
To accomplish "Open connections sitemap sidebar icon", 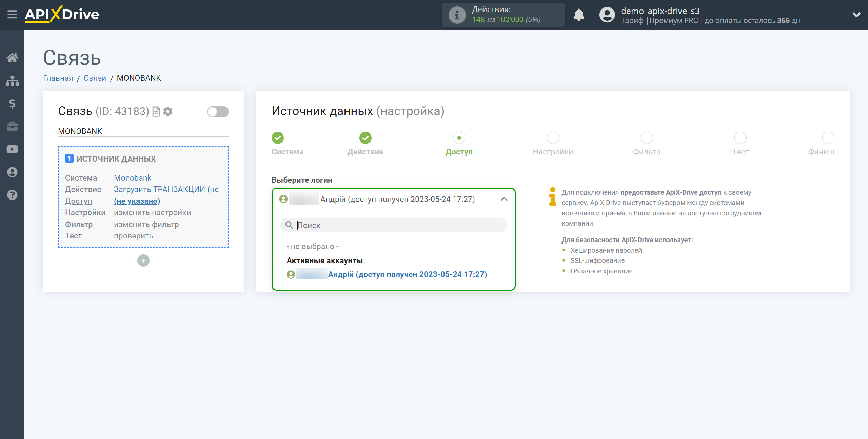I will [x=12, y=81].
